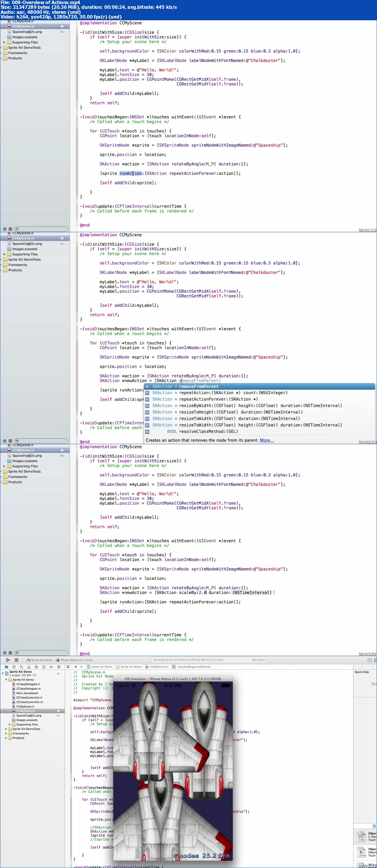
Task: Select the Objective-C protocol template icon
Action: point(361,852)
